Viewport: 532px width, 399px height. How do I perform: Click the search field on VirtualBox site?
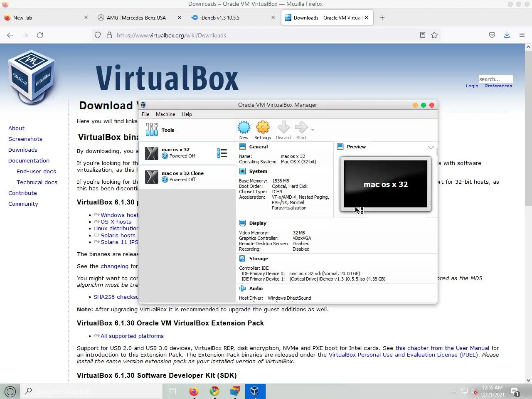pyautogui.click(x=496, y=79)
